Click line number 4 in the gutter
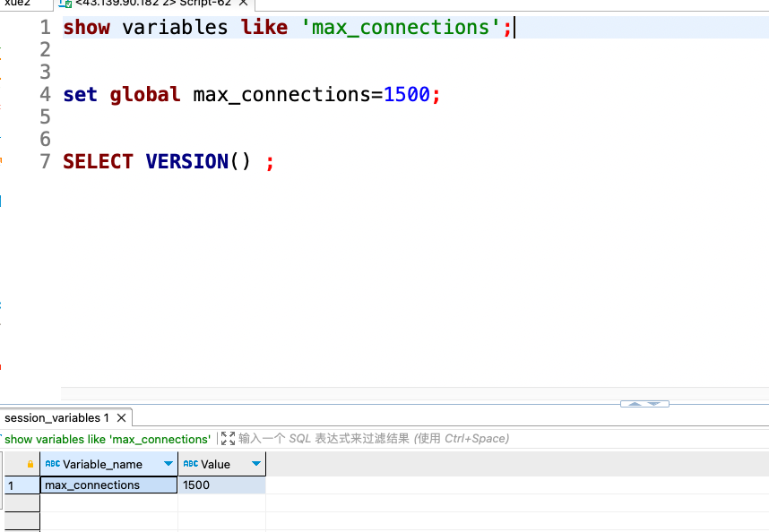This screenshot has width=769, height=532. [x=45, y=95]
